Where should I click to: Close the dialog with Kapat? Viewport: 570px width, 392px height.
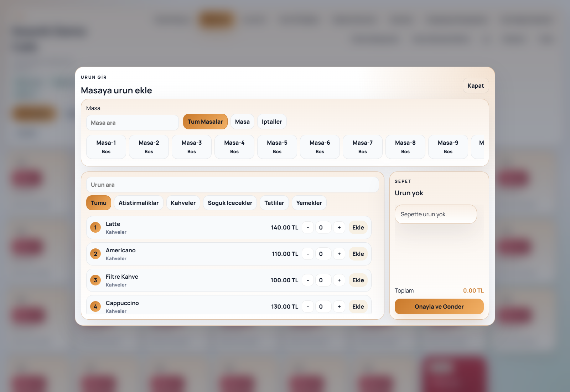click(476, 86)
